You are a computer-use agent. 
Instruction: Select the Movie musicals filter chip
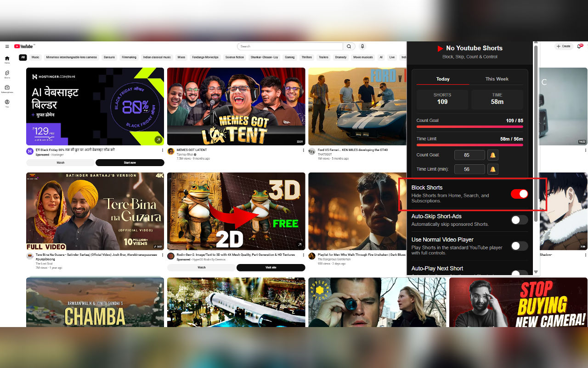pos(363,57)
